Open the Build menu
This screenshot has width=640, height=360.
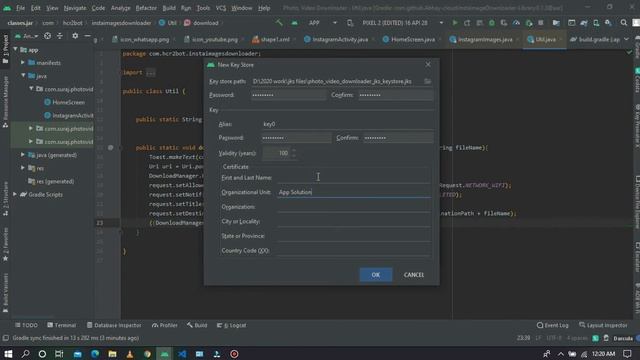[169, 8]
